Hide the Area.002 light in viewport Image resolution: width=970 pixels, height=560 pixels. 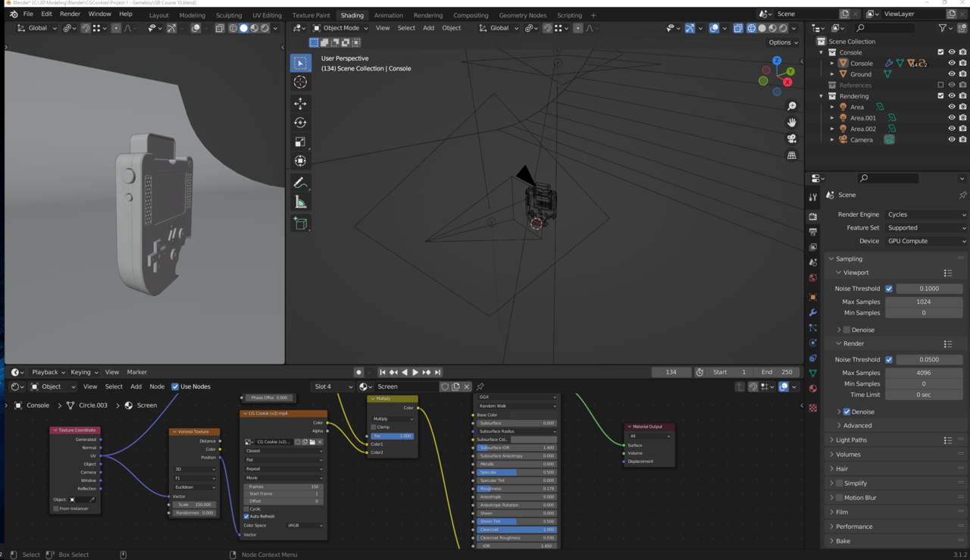coord(952,129)
